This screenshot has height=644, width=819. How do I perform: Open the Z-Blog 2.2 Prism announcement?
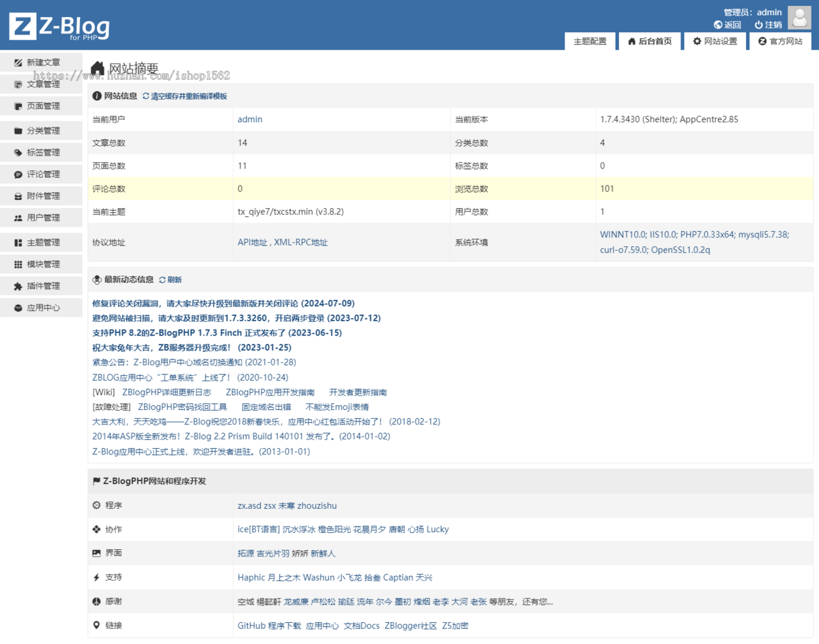pos(241,436)
